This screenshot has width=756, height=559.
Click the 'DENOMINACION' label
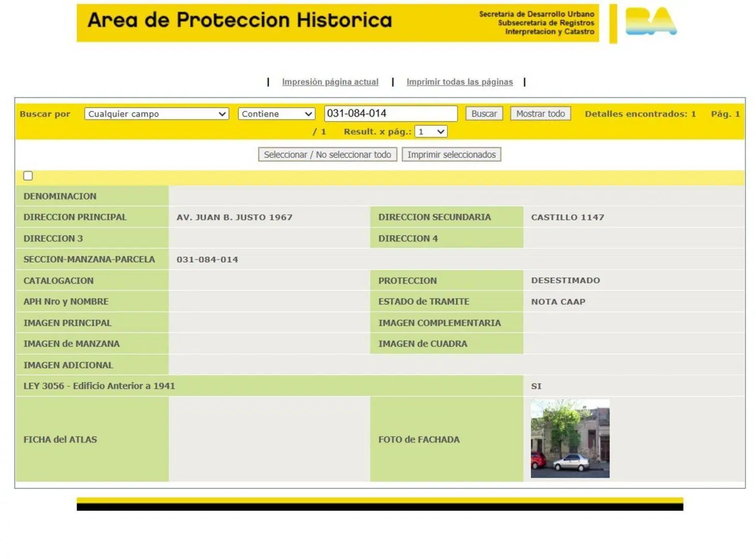60,196
